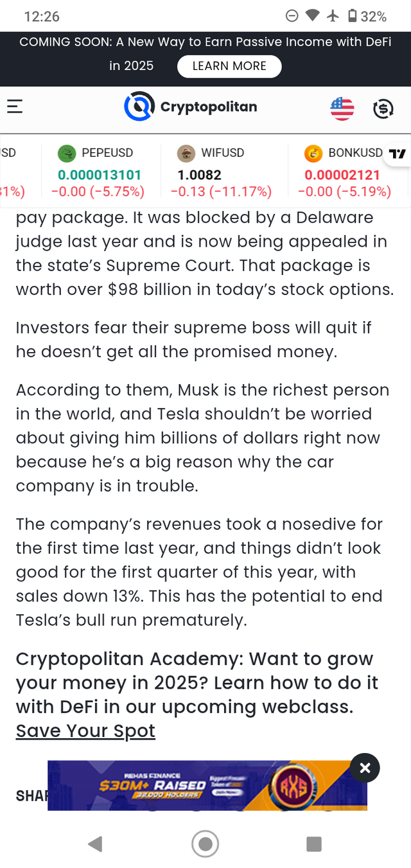
Task: Close the Rexas Finance ad banner
Action: [365, 768]
